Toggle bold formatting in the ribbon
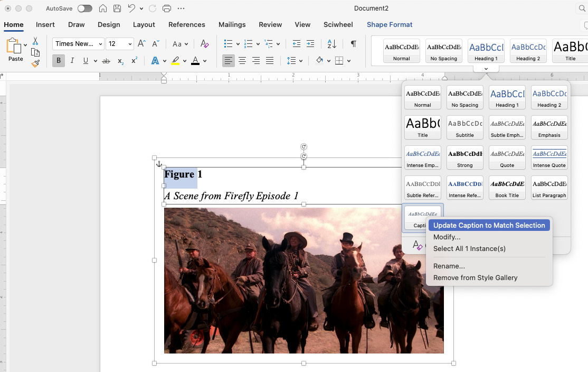This screenshot has height=372, width=588. click(58, 60)
